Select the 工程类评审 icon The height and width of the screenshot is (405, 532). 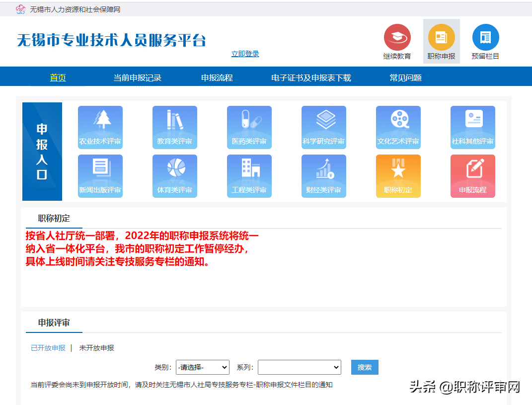[249, 176]
